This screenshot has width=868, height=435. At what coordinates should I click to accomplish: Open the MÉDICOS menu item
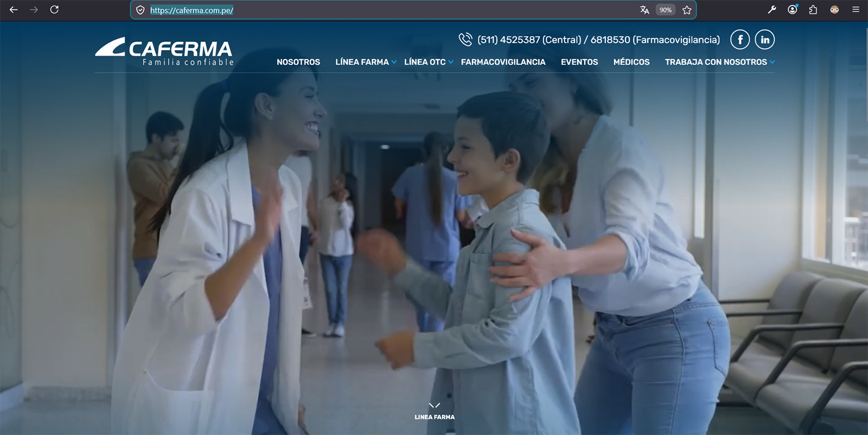click(x=631, y=62)
